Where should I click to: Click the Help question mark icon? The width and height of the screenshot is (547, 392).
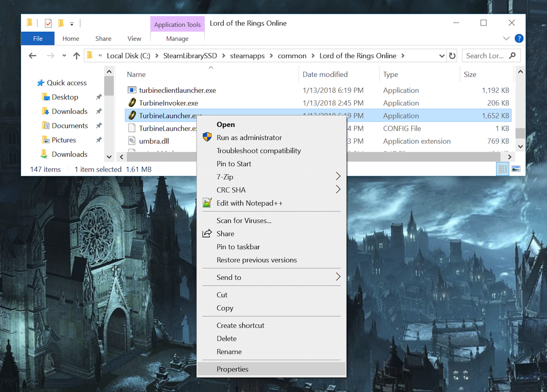pos(519,38)
